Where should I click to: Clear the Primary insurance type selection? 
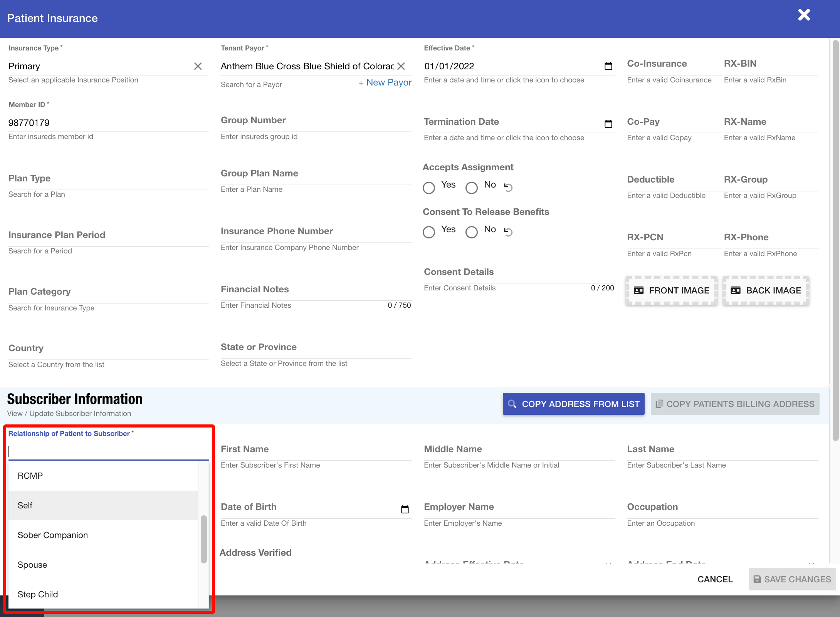pos(198,66)
